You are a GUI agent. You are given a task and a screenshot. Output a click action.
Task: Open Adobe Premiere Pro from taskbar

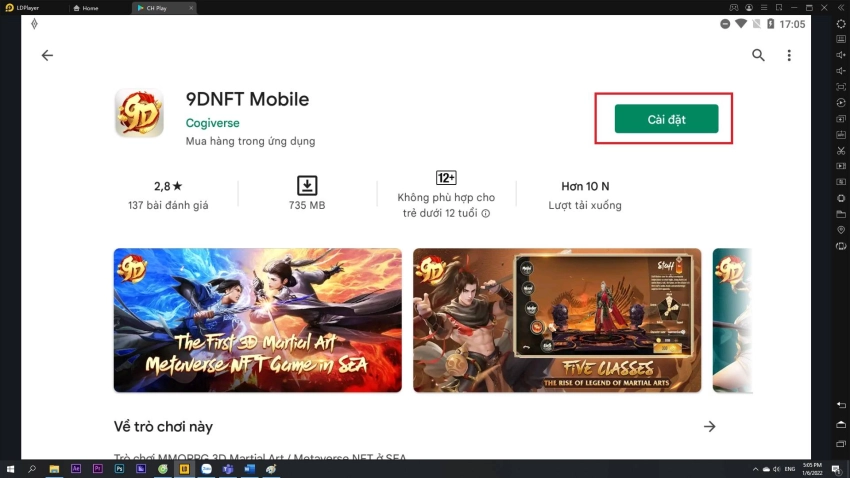point(98,469)
